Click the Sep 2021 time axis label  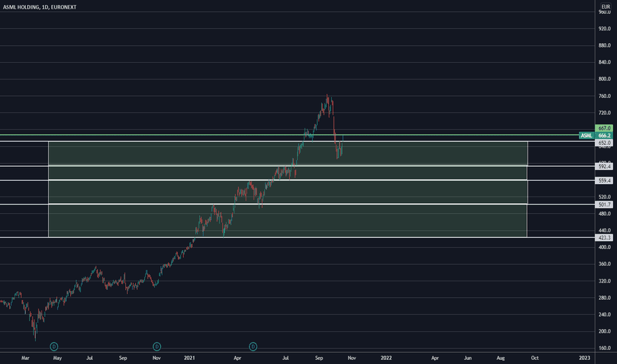tap(319, 357)
